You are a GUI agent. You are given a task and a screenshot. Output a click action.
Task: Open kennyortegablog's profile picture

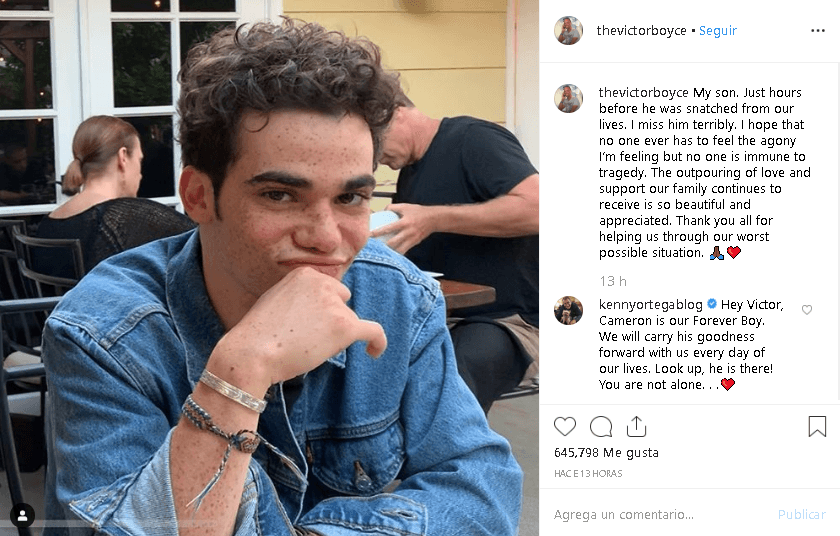568,311
